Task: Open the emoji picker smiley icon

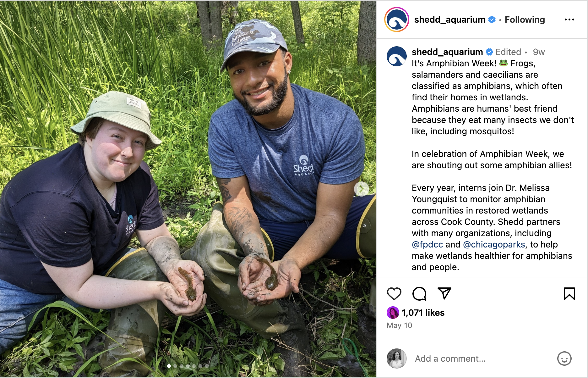Action: tap(564, 359)
